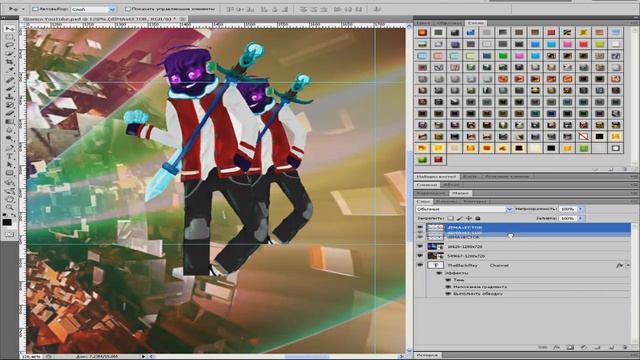This screenshot has width=640, height=360.
Task: Hide the top selected layer
Action: tap(420, 227)
